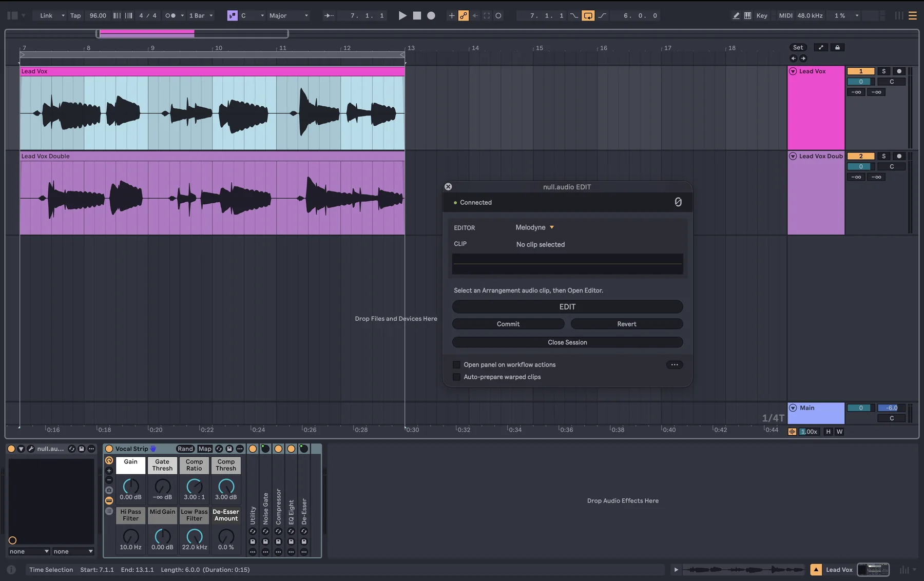Enable Key map mode
Image resolution: width=924 pixels, height=581 pixels.
762,15
